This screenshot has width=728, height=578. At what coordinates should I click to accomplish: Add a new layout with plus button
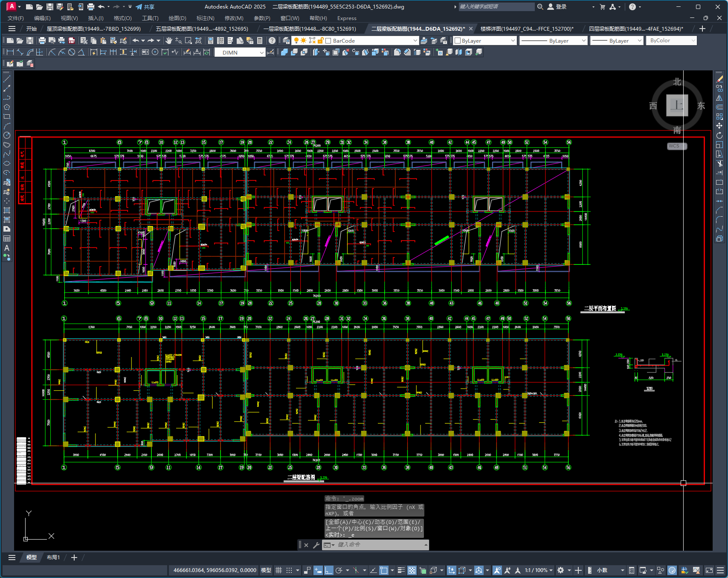click(74, 557)
